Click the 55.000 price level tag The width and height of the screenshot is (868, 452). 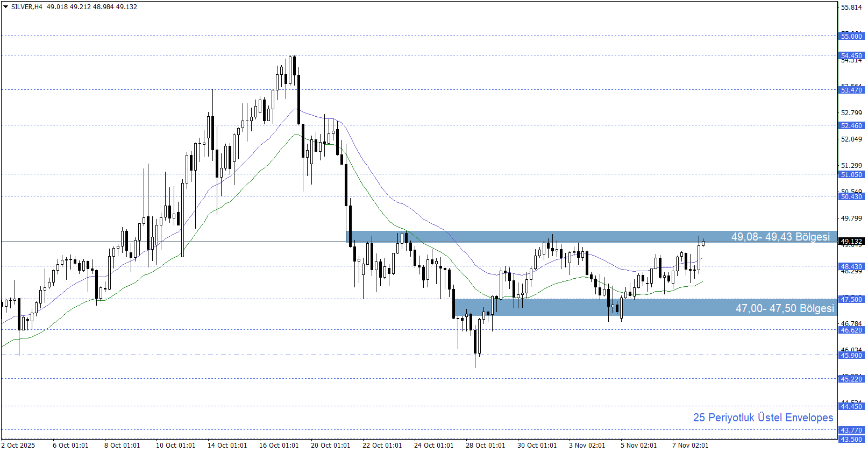[x=851, y=36]
